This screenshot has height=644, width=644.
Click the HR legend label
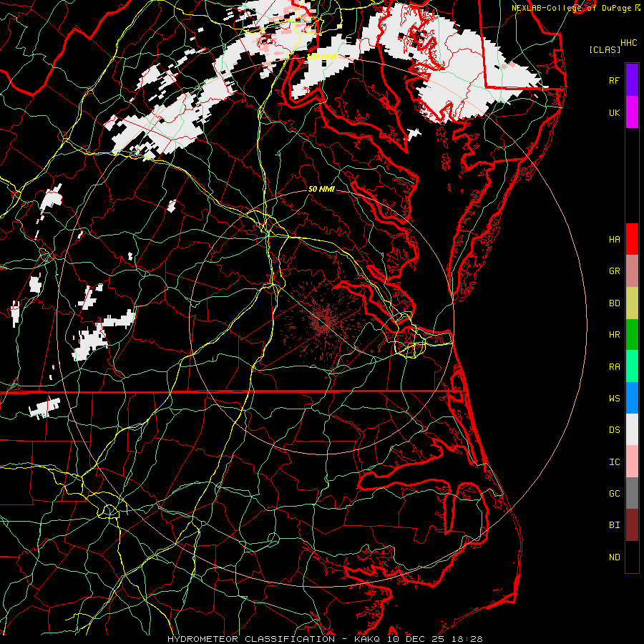614,335
